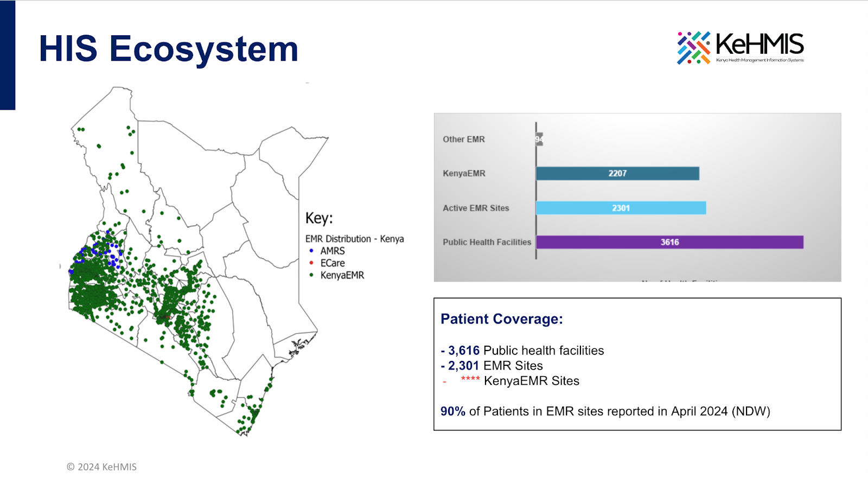Image resolution: width=868 pixels, height=483 pixels.
Task: Click the blue AMRS legend dot
Action: point(311,251)
